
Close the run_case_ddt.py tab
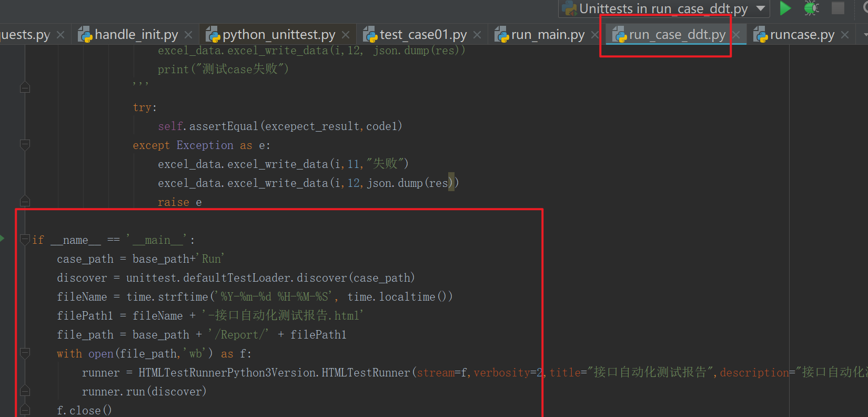click(736, 35)
